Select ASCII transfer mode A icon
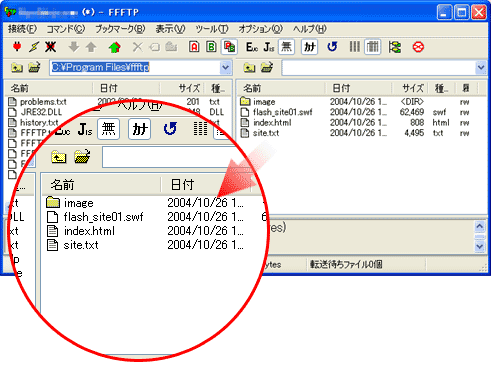Viewport: 491px width, 371px height. pyautogui.click(x=194, y=47)
